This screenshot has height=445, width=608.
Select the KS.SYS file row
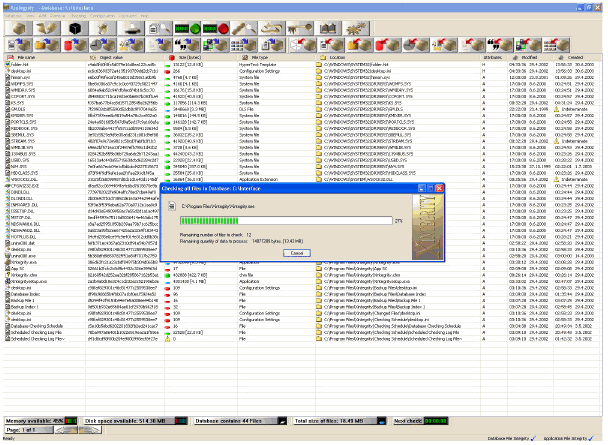point(302,103)
